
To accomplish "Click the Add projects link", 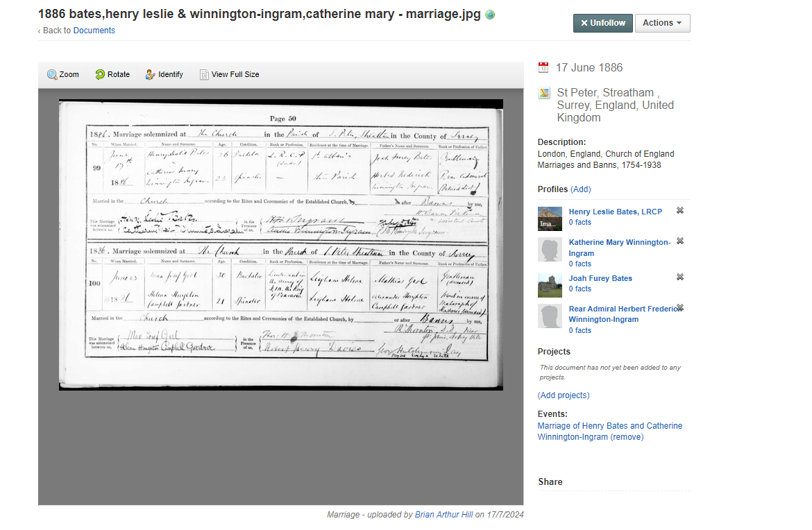I will click(564, 395).
